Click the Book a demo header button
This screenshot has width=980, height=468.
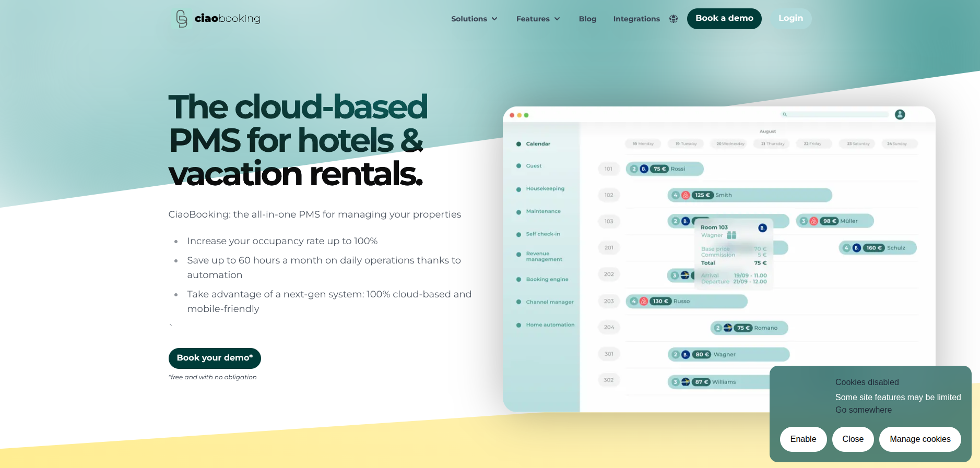coord(724,19)
